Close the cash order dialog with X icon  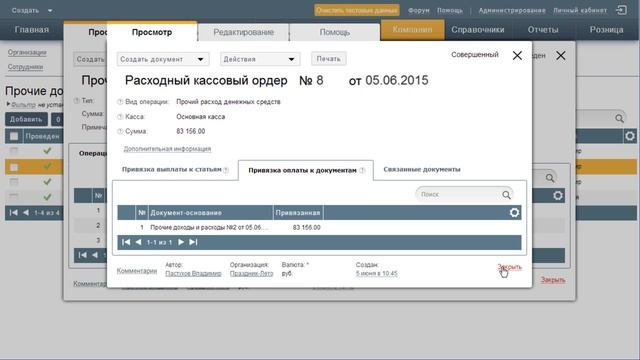click(517, 56)
